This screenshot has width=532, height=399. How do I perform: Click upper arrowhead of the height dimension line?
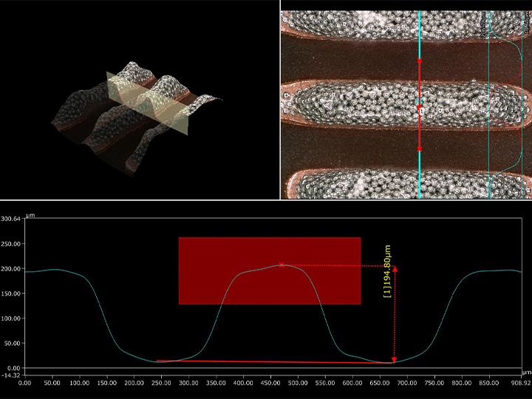coord(395,269)
